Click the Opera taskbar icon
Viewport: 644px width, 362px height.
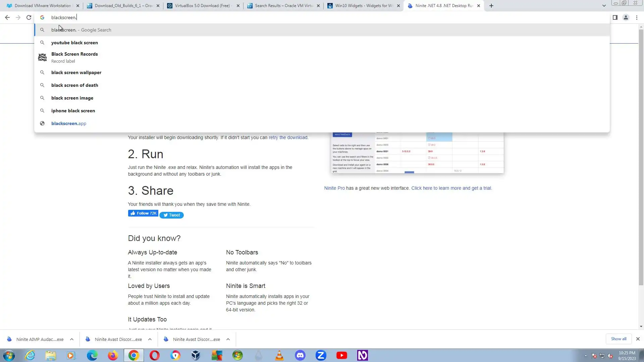pyautogui.click(x=154, y=355)
